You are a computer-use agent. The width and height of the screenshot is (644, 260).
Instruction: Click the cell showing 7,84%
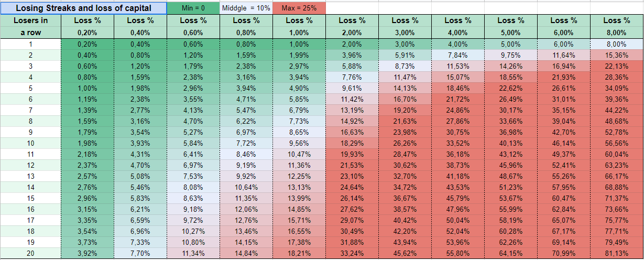tap(457, 55)
